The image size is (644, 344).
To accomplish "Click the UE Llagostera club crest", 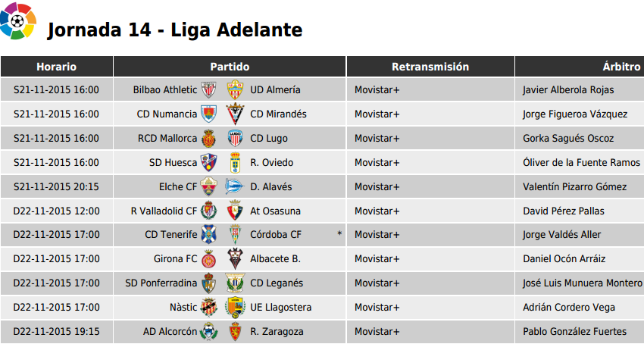I will [x=235, y=308].
